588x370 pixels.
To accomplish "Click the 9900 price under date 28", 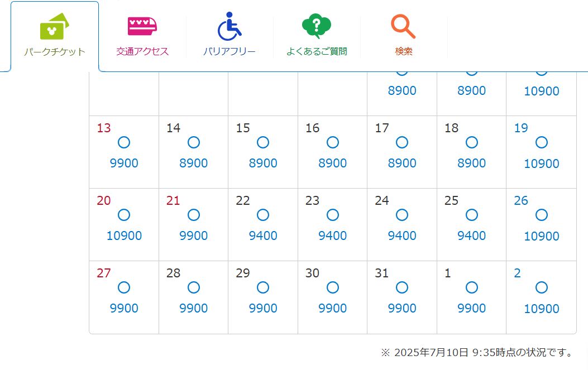I will tap(194, 308).
